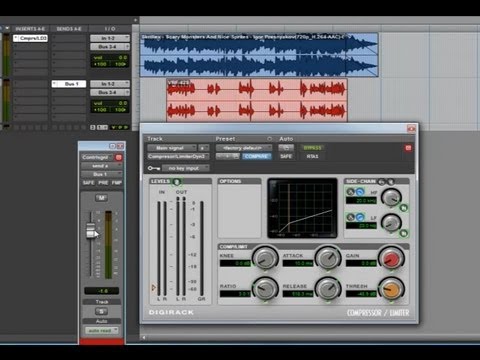The image size is (480, 360).
Task: Toggle side-chain key listen speaker button
Action: pyautogui.click(x=390, y=182)
